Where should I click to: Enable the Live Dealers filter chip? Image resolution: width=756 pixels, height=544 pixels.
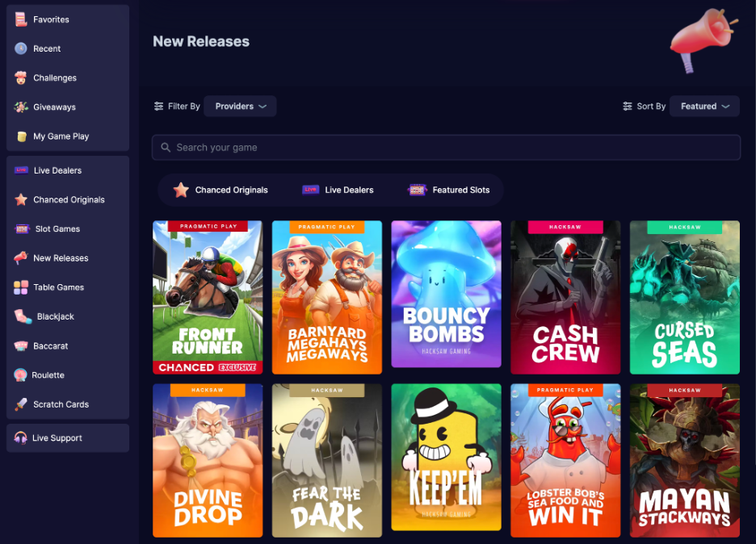tap(338, 190)
